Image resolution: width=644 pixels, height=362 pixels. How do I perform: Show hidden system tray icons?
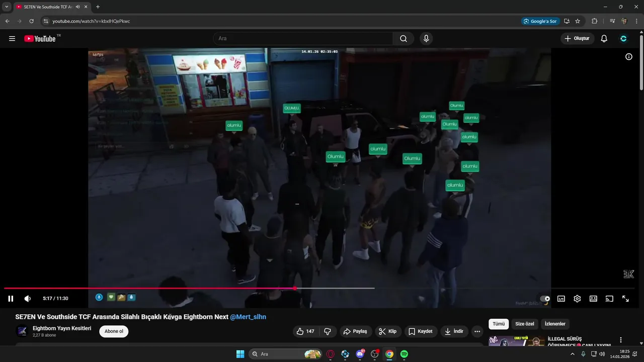(x=572, y=354)
